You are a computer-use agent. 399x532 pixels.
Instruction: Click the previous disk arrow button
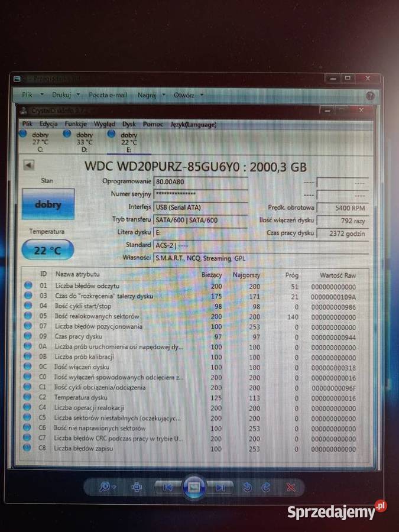pos(29,166)
